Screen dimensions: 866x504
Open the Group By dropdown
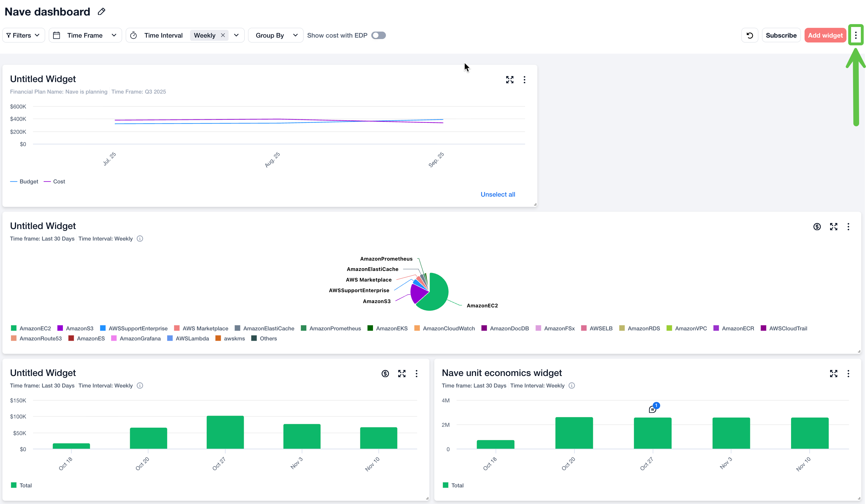tap(276, 35)
